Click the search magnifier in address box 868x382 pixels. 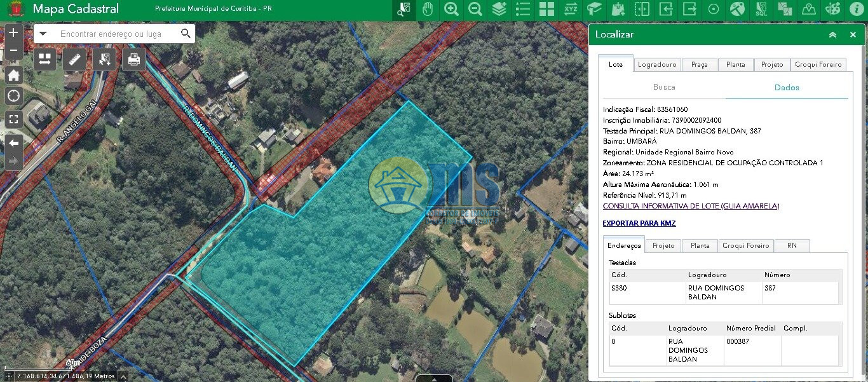(186, 34)
